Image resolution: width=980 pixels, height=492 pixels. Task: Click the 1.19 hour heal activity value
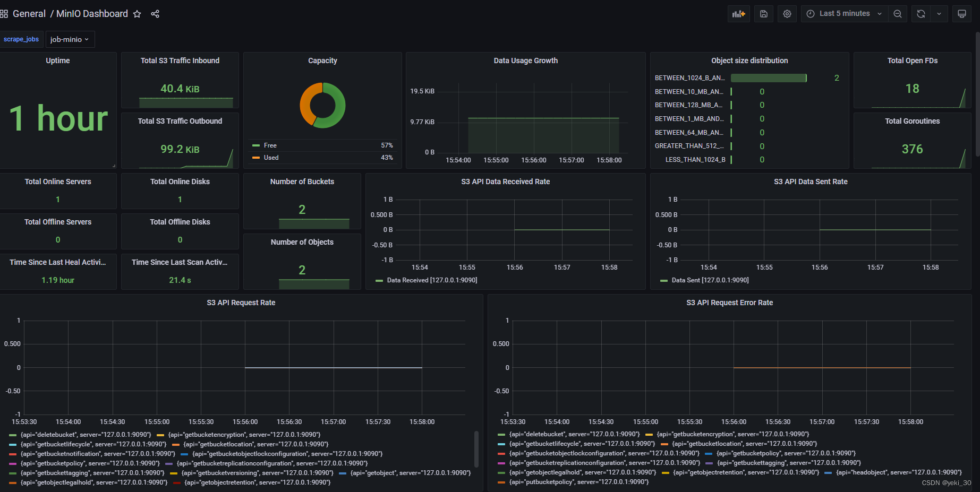click(58, 280)
